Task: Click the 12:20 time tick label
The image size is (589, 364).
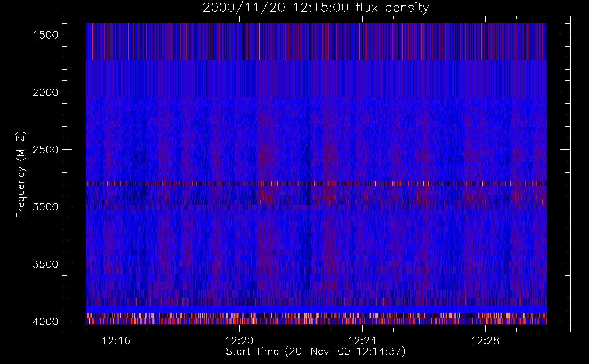Action: (239, 341)
